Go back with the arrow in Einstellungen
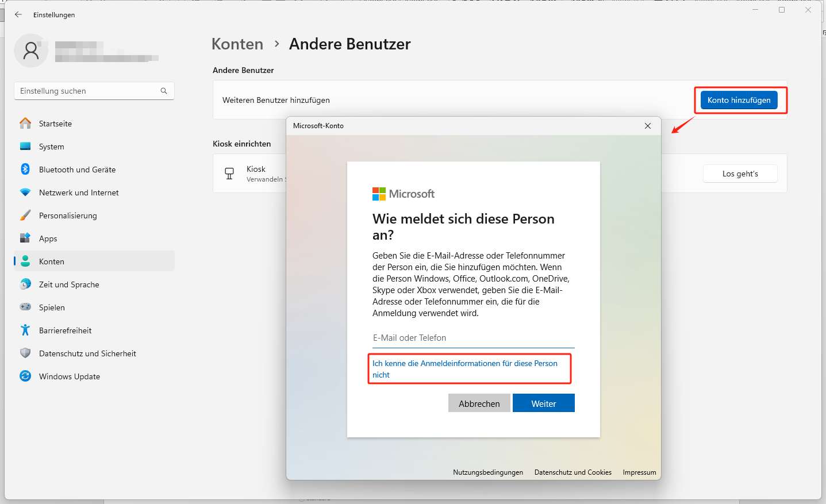This screenshot has width=826, height=504. 18,14
